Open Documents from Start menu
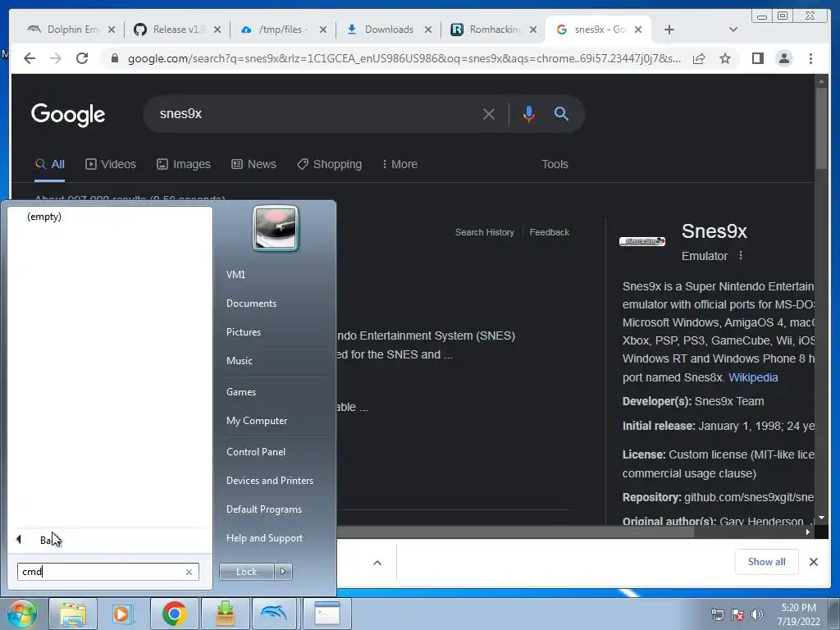This screenshot has height=630, width=840. coord(251,304)
